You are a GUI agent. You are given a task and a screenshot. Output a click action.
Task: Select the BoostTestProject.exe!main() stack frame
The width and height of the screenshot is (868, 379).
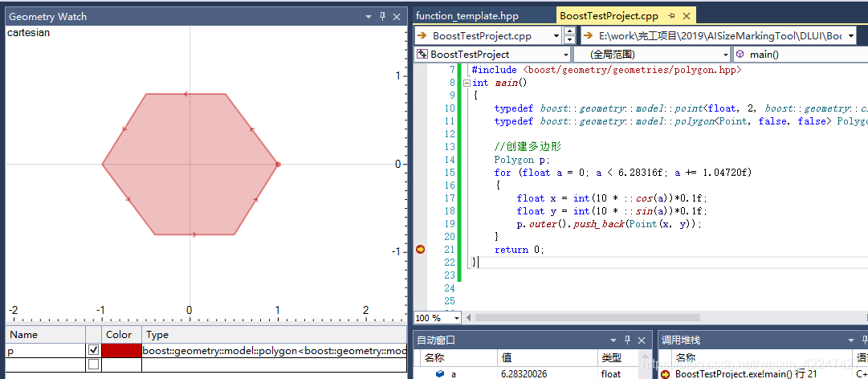(746, 374)
